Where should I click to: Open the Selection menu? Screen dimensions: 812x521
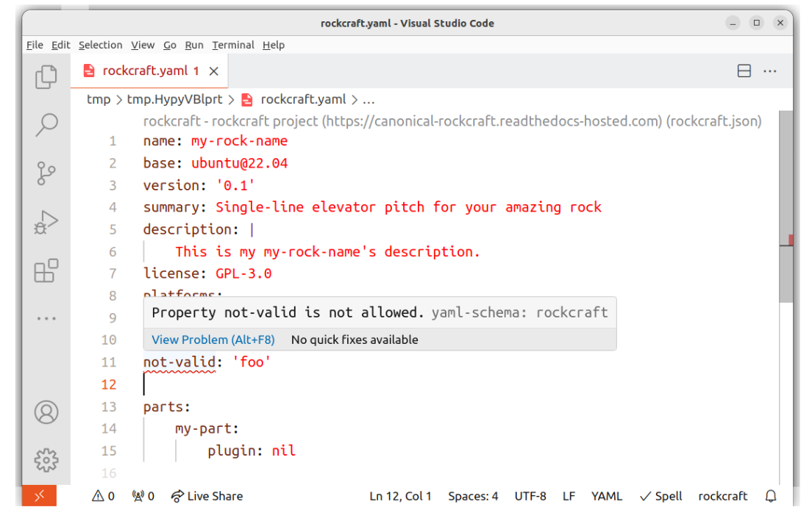[101, 45]
